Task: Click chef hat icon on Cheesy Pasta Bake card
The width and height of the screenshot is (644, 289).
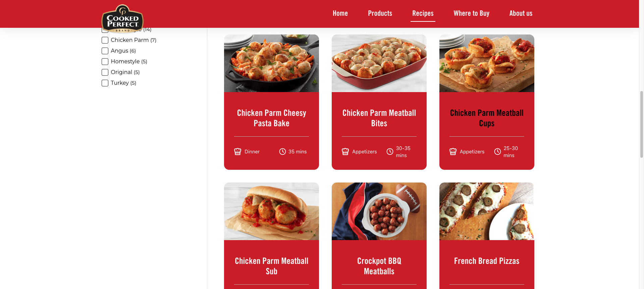Action: [x=237, y=152]
